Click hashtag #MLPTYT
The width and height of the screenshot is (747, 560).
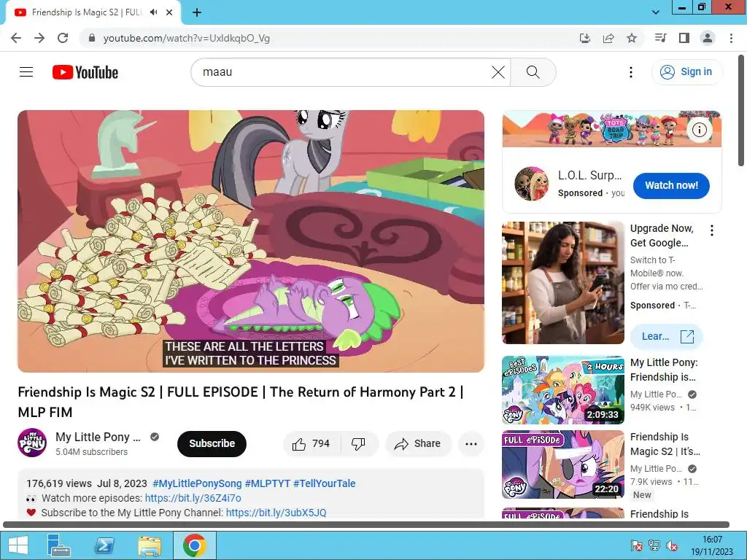[267, 483]
